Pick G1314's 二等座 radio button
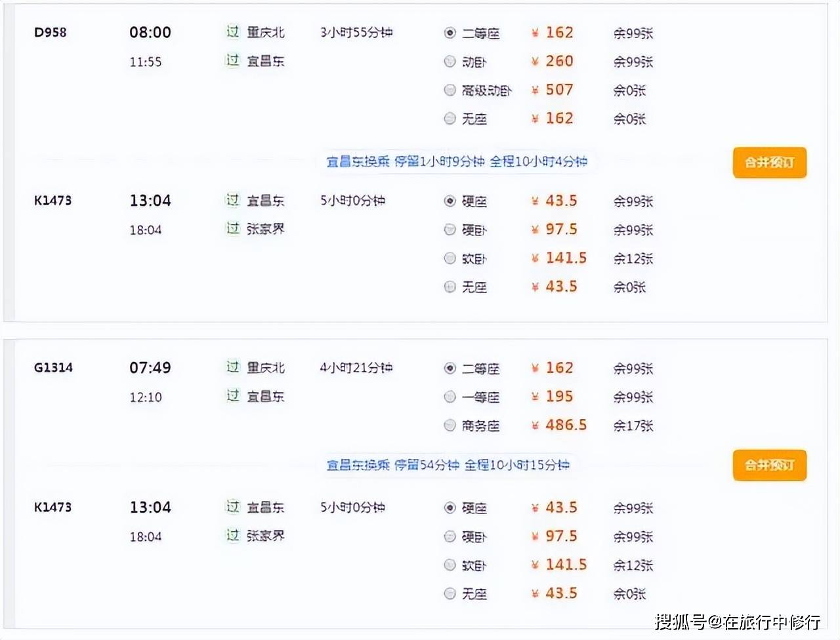840x640 pixels. (x=450, y=369)
